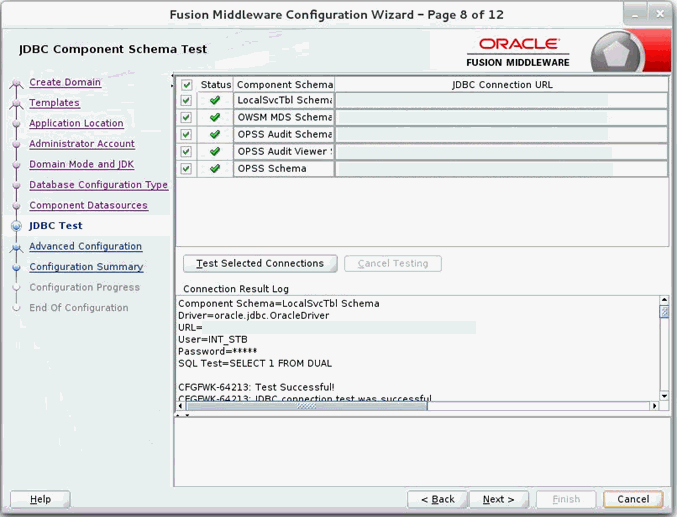The width and height of the screenshot is (677, 517).
Task: Click the horizontal scrollbar thumb in result log
Action: [307, 406]
